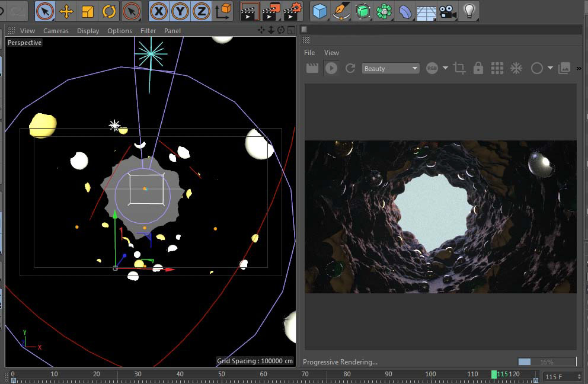The image size is (588, 384).
Task: Open Edit Render Settings clapperboard
Action: tap(292, 11)
